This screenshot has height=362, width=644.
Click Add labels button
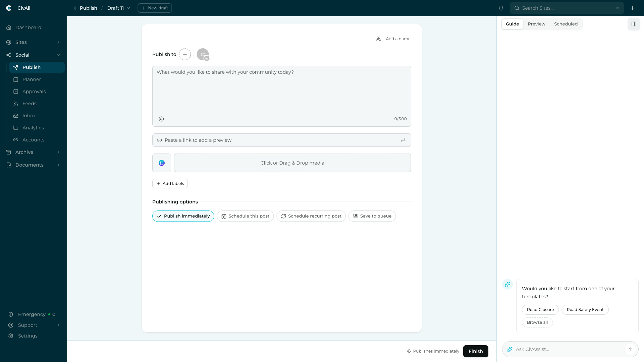click(170, 184)
